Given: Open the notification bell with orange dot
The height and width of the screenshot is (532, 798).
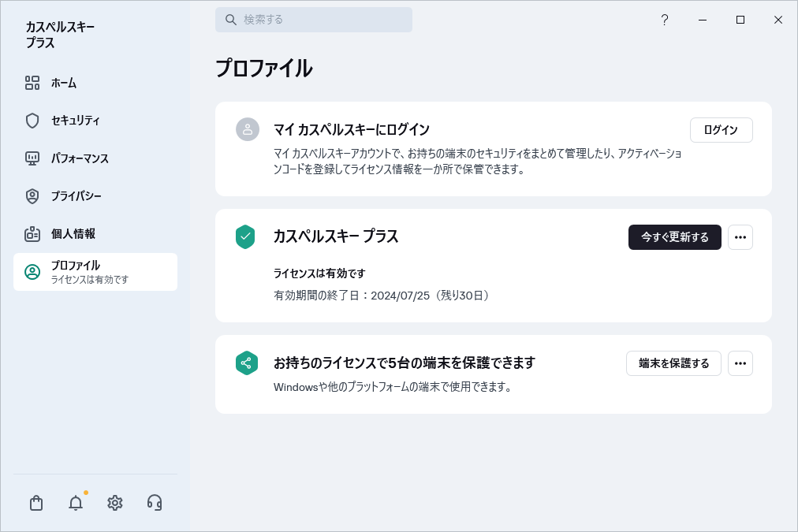Looking at the screenshot, I should [75, 502].
